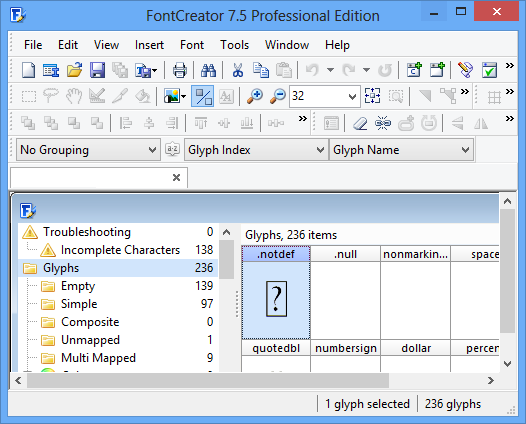This screenshot has height=424, width=526.
Task: Clear the search box with x button
Action: 176,177
